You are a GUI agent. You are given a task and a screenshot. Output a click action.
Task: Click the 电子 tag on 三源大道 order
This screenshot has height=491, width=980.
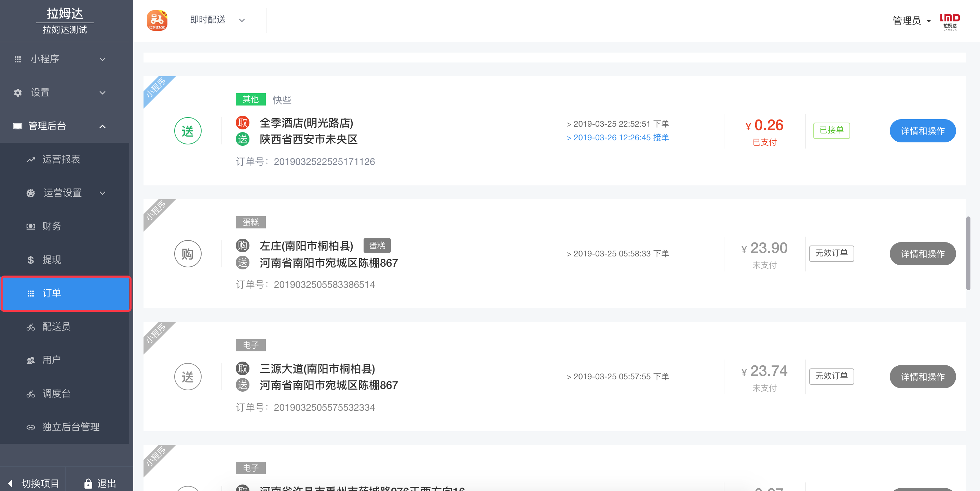(x=251, y=345)
